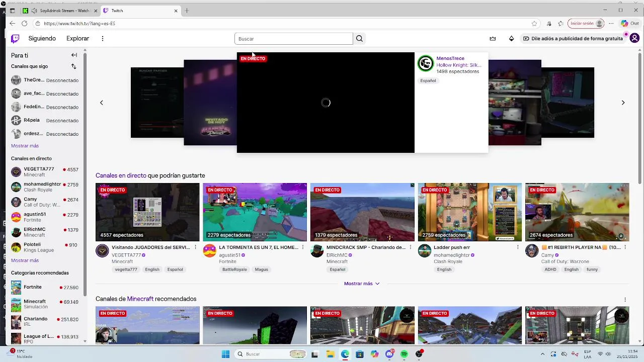
Task: Click agustin51 avatar under stream card
Action: pyautogui.click(x=209, y=251)
